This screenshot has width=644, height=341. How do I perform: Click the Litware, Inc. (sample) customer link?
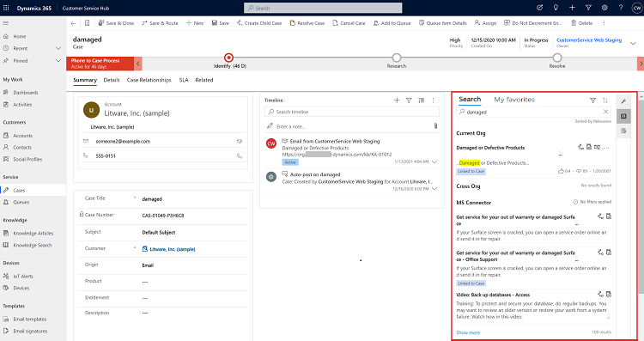[173, 249]
